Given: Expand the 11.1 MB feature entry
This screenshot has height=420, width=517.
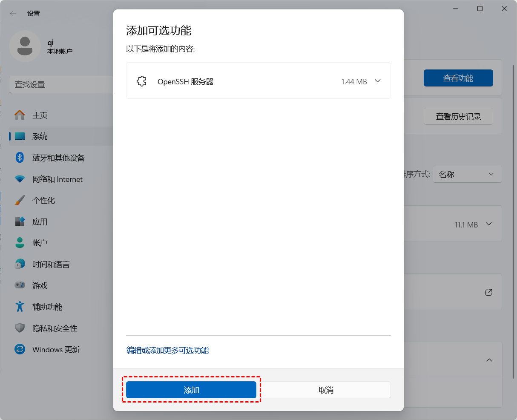Looking at the screenshot, I should 489,224.
